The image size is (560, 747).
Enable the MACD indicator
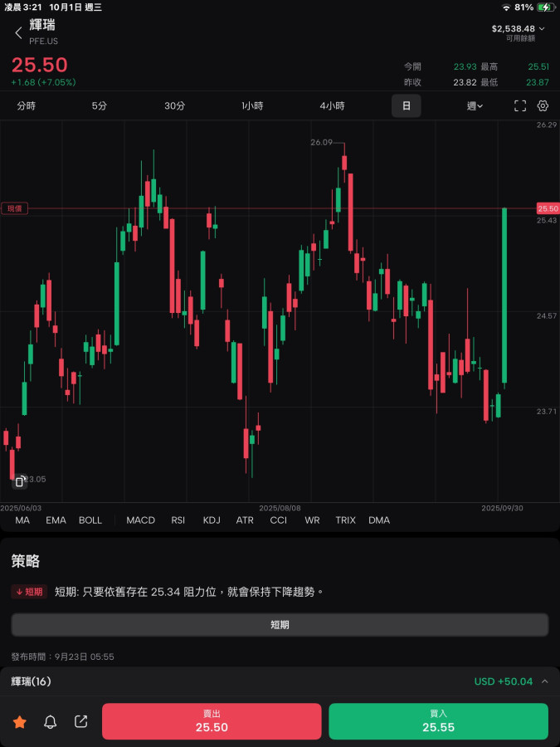(140, 520)
